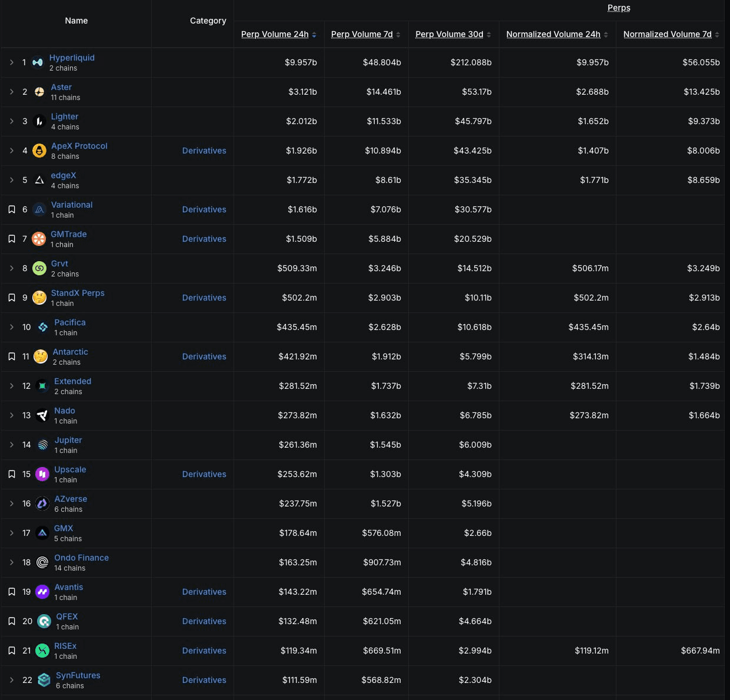Open the Nado protocol link
Viewport: 730px width, 700px height.
tap(65, 411)
